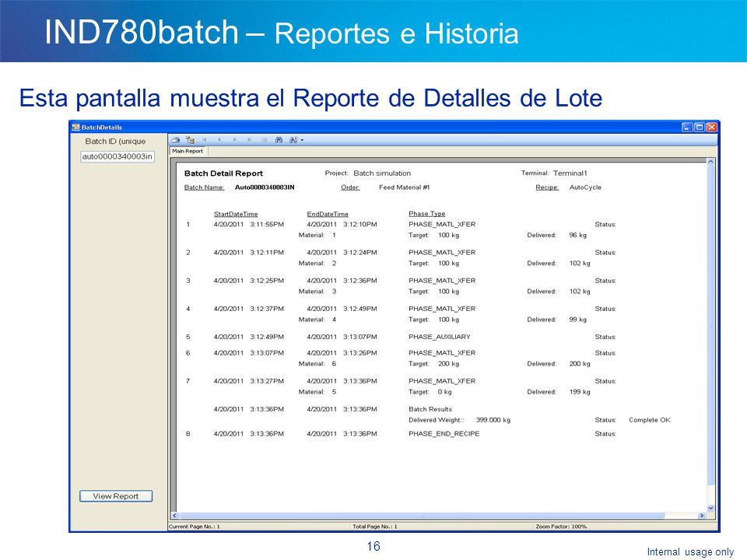Select start time "3:12:25PM" of phase 3
The height and width of the screenshot is (560, 747).
point(267,281)
